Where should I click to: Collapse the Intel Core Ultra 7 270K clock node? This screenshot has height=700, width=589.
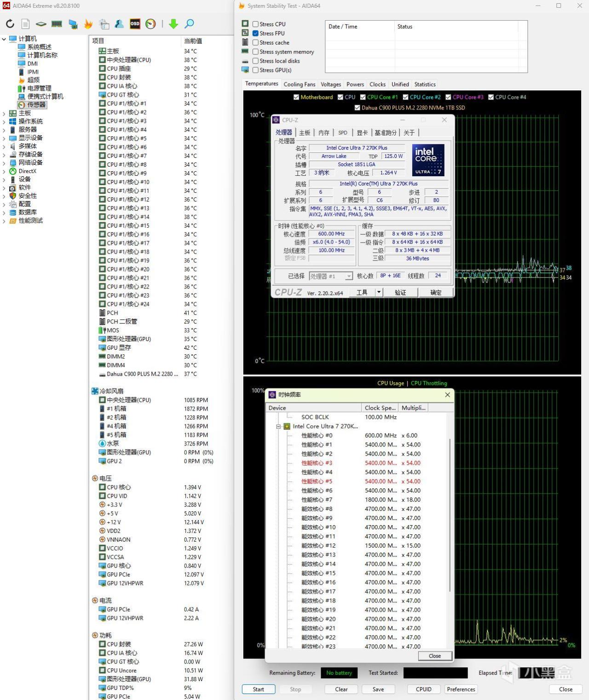coord(278,427)
